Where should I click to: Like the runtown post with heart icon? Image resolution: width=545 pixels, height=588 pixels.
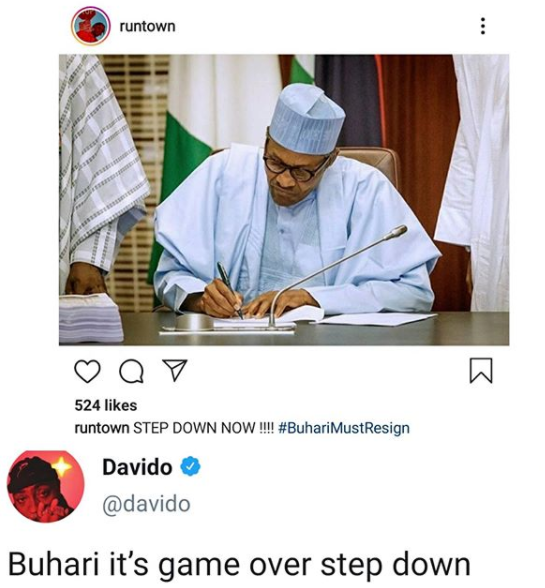87,371
